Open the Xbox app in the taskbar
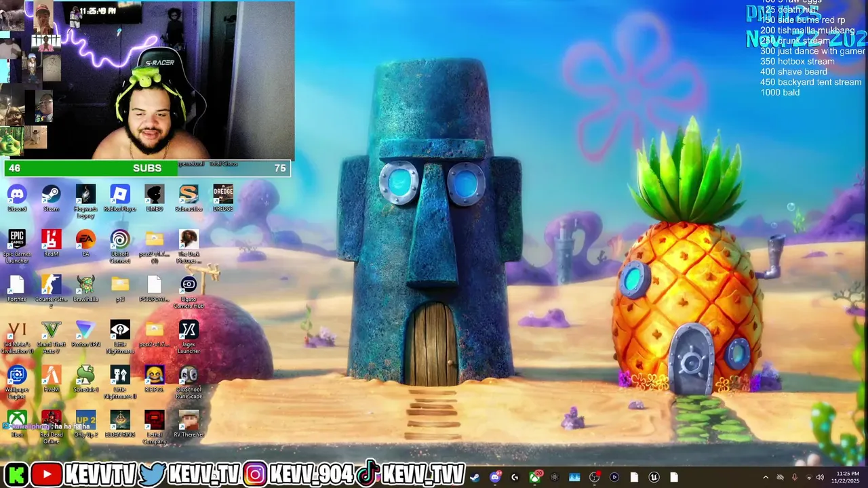Image resolution: width=868 pixels, height=488 pixels. point(535,477)
